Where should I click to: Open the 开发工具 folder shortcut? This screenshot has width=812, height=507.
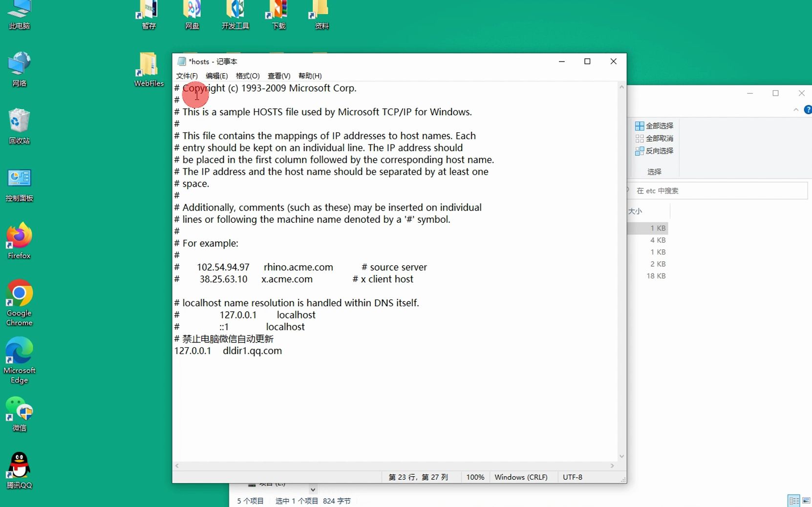pos(235,15)
